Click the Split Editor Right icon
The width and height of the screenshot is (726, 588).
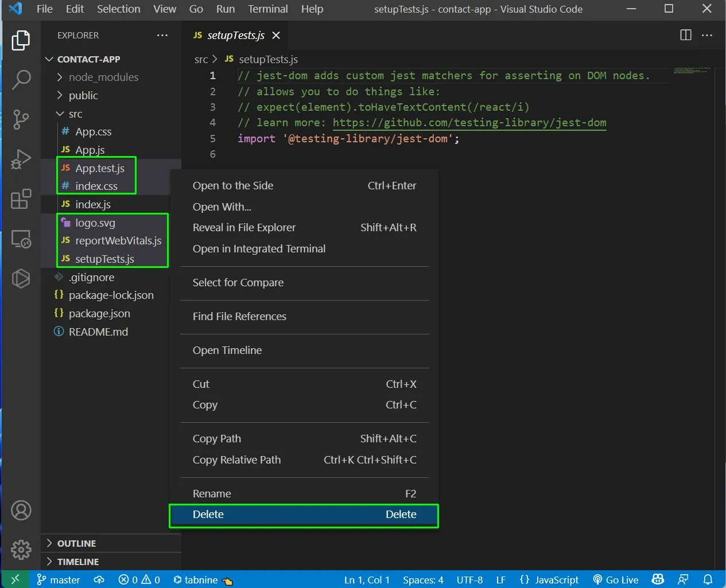(x=685, y=35)
